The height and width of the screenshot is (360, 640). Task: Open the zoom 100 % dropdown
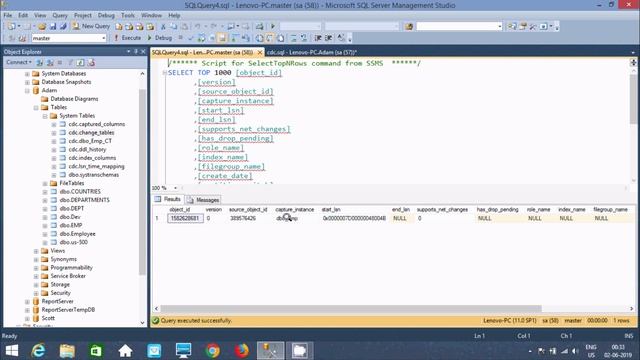point(176,188)
